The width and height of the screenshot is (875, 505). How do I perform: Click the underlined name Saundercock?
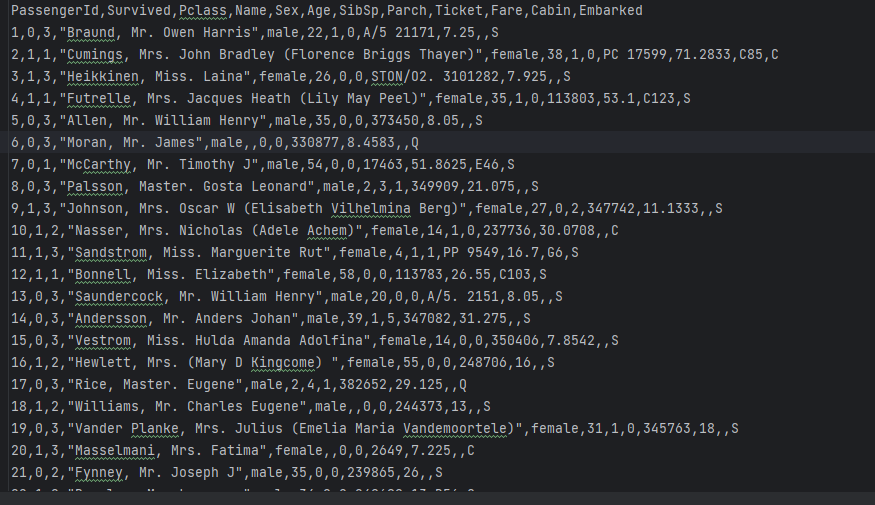tap(117, 297)
